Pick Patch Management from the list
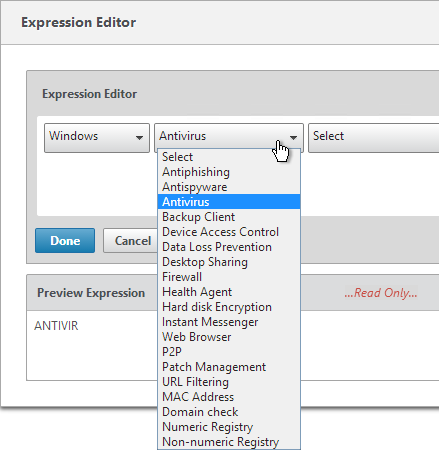439x454 pixels. click(229, 367)
